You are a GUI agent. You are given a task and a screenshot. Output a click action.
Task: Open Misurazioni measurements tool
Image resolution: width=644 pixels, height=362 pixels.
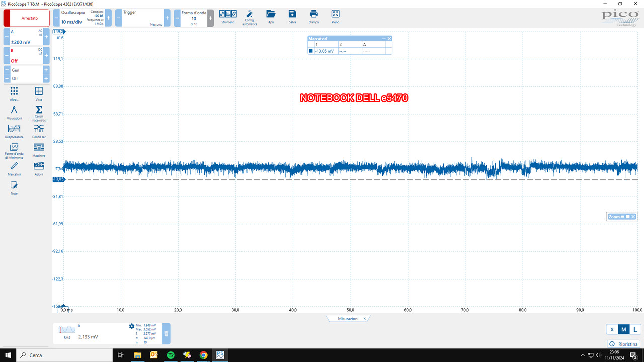point(14,112)
